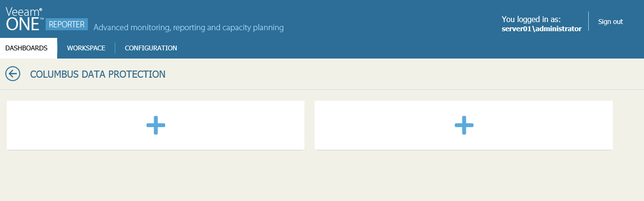Click the server01\administrator username
Screen dimensions: 644x201
point(541,28)
